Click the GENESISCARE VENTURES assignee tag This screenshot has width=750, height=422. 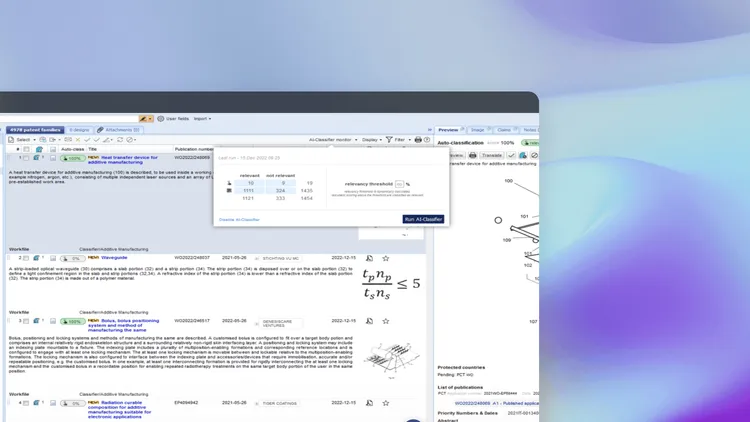(x=281, y=323)
